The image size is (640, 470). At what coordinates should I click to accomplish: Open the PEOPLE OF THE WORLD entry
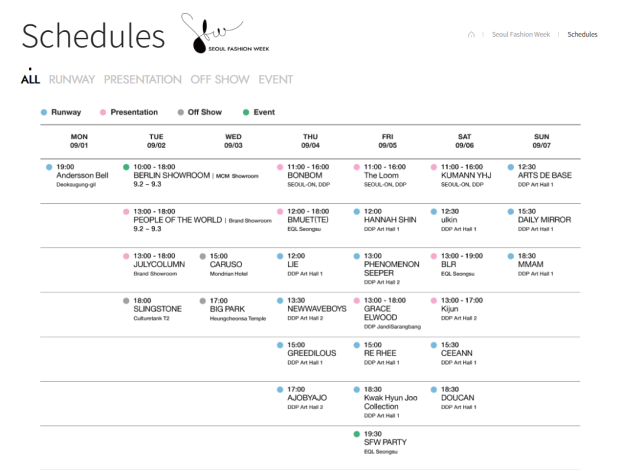coord(177,220)
